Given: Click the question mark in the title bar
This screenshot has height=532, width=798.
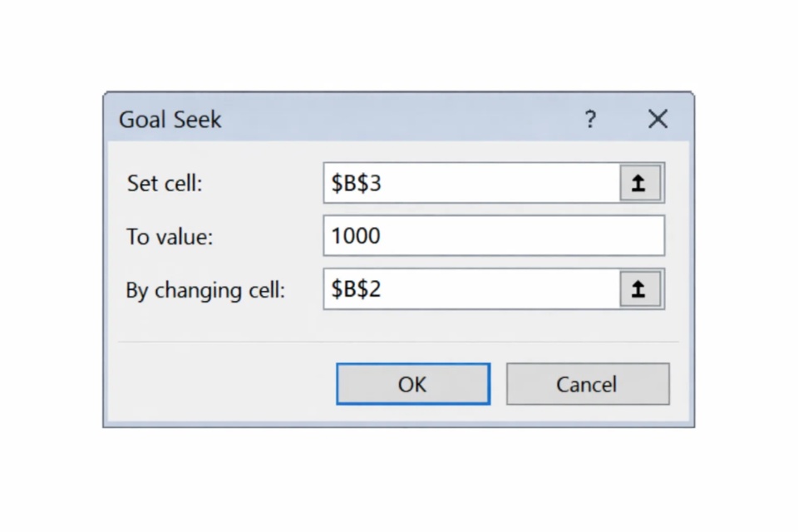Looking at the screenshot, I should tap(590, 120).
